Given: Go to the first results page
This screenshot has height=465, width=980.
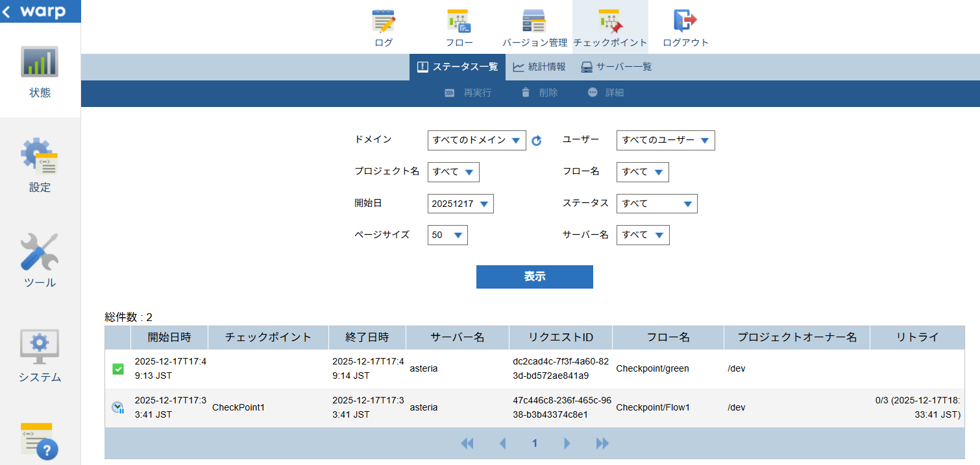Looking at the screenshot, I should click(467, 444).
